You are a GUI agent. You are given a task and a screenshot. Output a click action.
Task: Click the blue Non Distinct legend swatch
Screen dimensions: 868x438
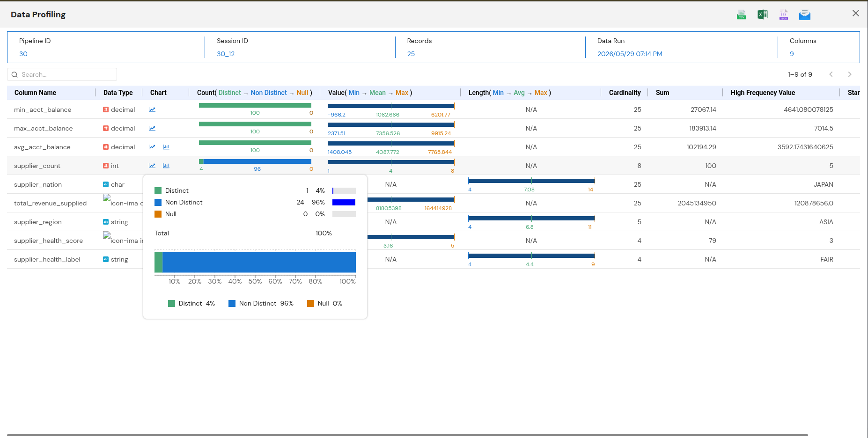tap(158, 202)
